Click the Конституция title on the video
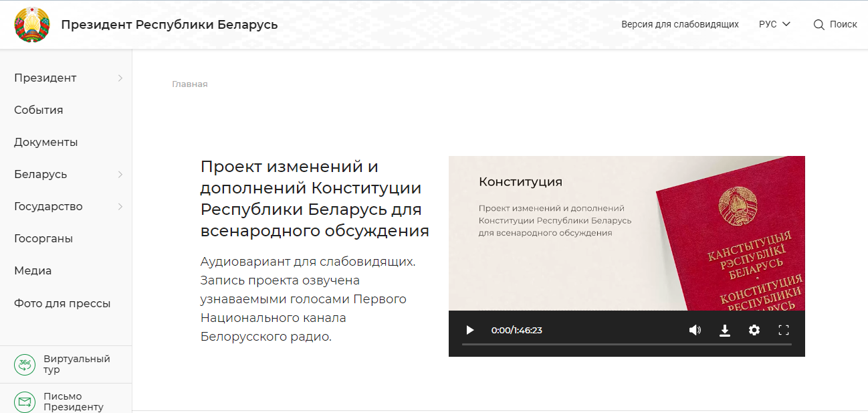The image size is (868, 413). click(521, 181)
